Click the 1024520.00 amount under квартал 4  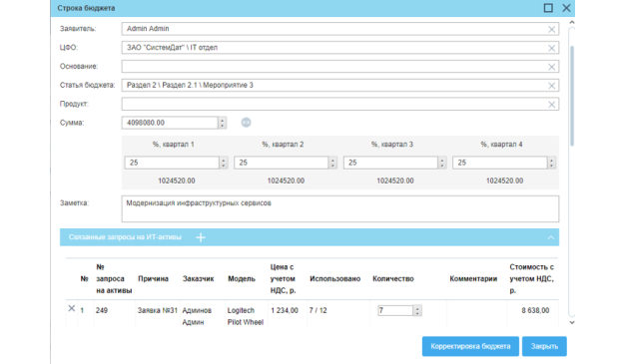pos(504,182)
